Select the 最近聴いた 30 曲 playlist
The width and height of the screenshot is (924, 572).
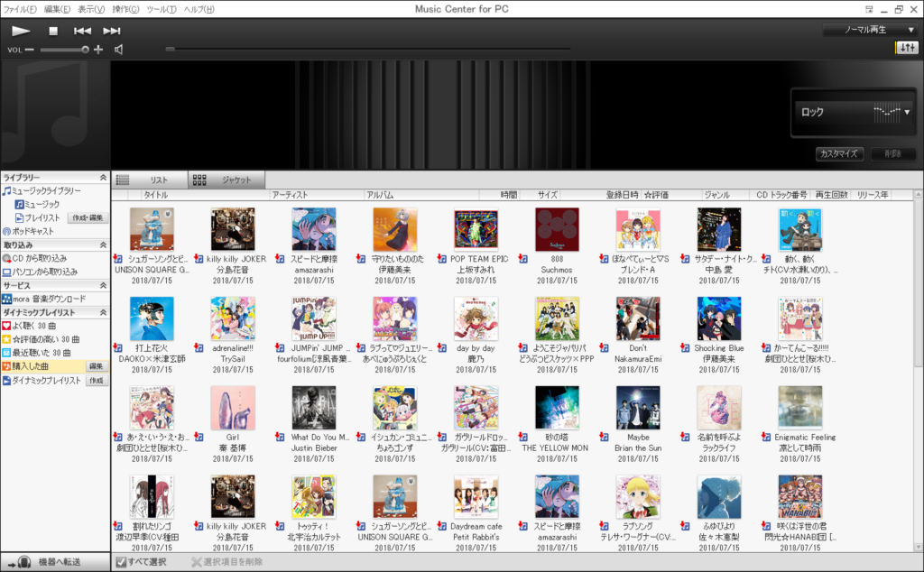point(36,353)
